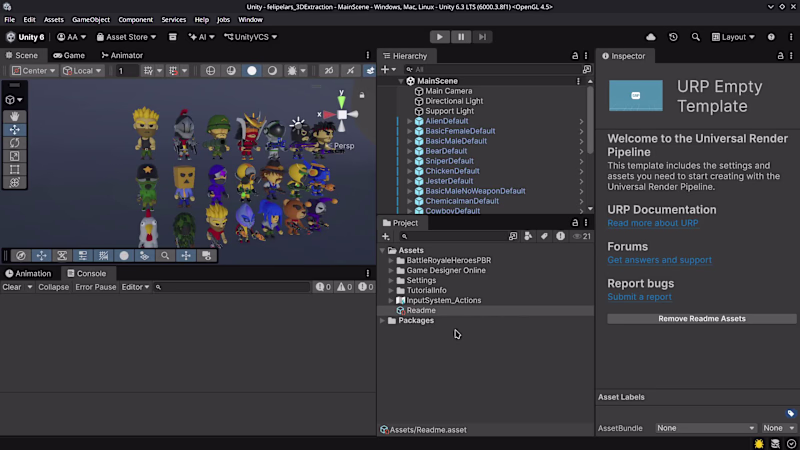Toggle the Inspector panel lock
800x450 pixels.
tap(780, 56)
